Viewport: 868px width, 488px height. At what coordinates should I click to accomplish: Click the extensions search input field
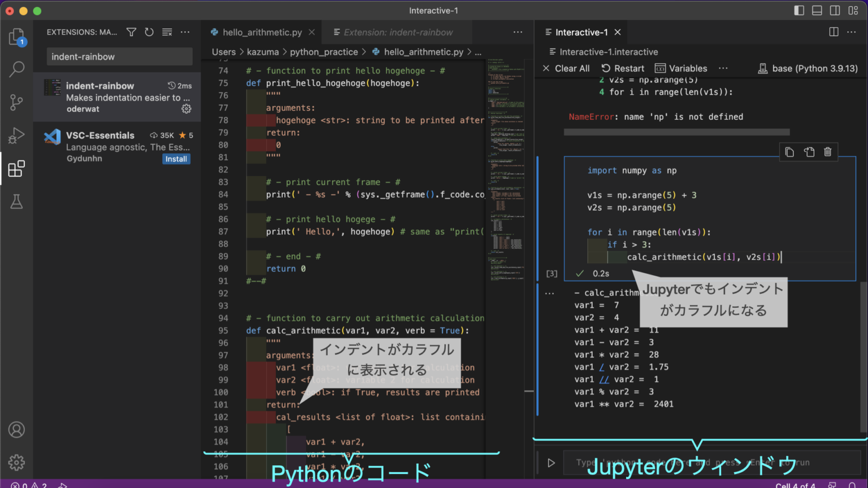tap(119, 56)
